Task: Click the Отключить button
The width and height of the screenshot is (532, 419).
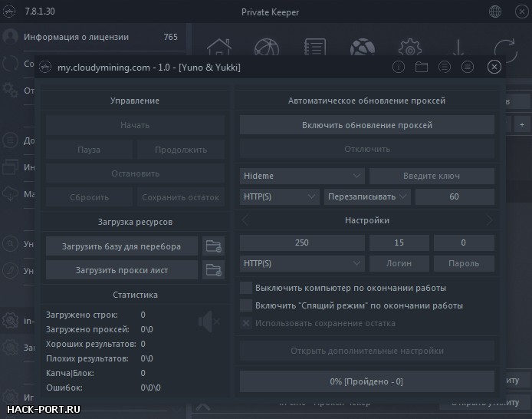Action: (367, 149)
